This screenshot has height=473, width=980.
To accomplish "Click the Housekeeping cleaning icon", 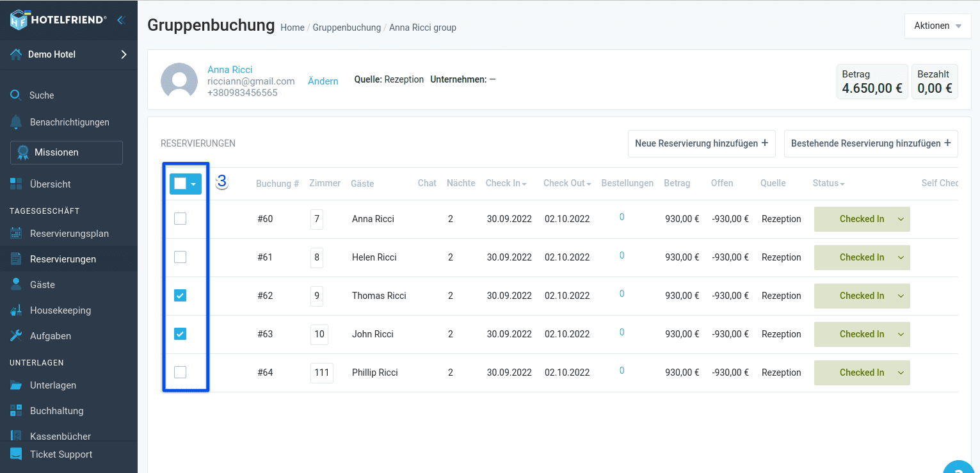I will point(16,310).
